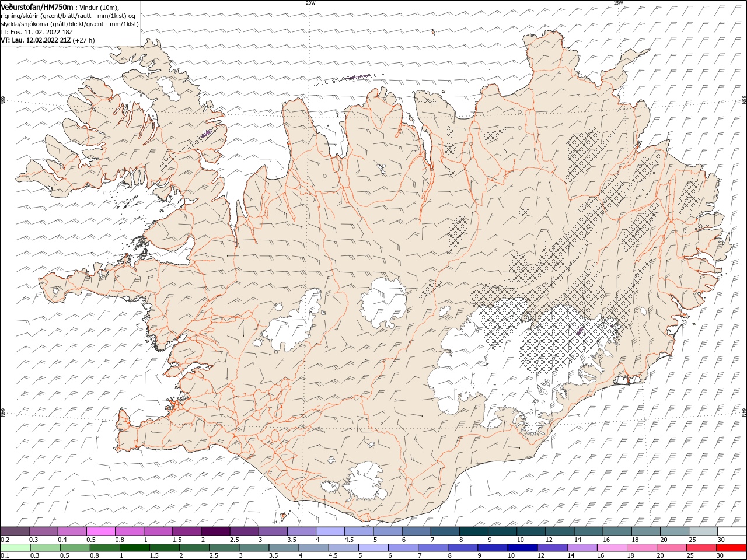Pick lower legend swatch between 20 and 25
The image size is (747, 560).
pyautogui.click(x=672, y=548)
